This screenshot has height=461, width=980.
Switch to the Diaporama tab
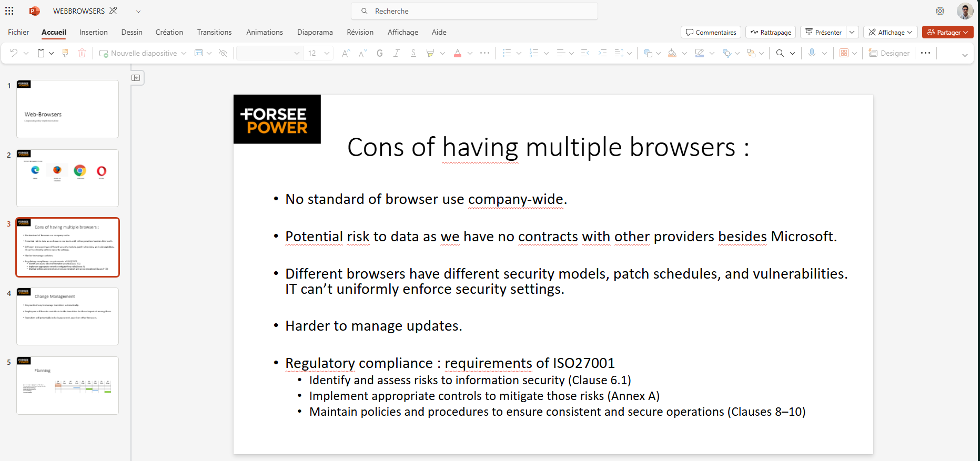coord(315,32)
